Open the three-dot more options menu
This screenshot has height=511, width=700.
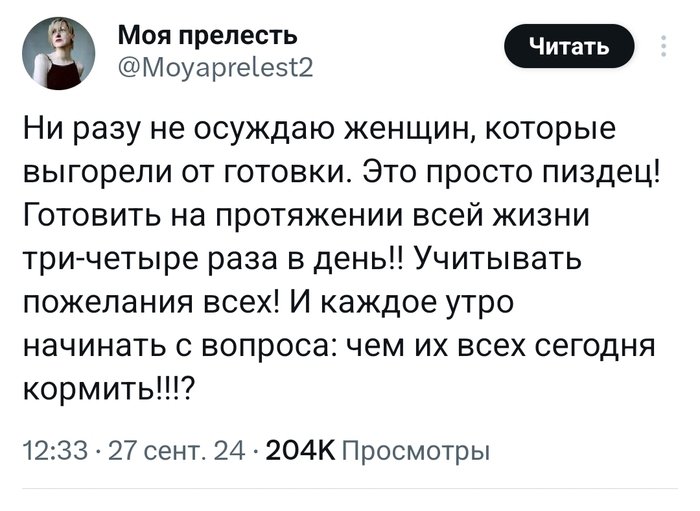point(666,47)
